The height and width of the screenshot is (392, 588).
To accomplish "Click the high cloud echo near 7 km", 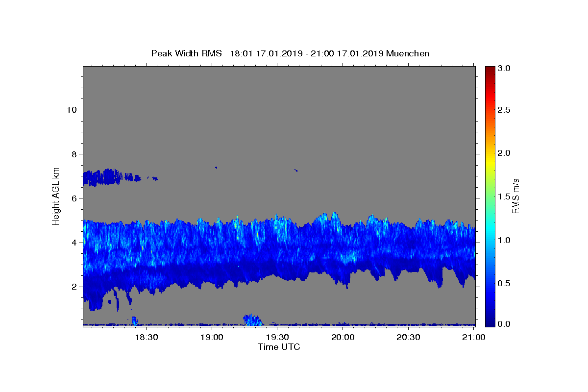I will click(103, 177).
